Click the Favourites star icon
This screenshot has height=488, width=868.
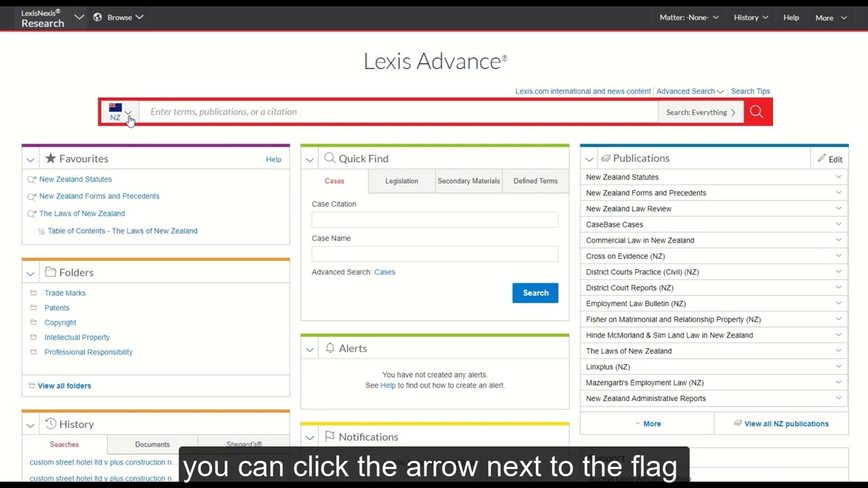[x=50, y=158]
